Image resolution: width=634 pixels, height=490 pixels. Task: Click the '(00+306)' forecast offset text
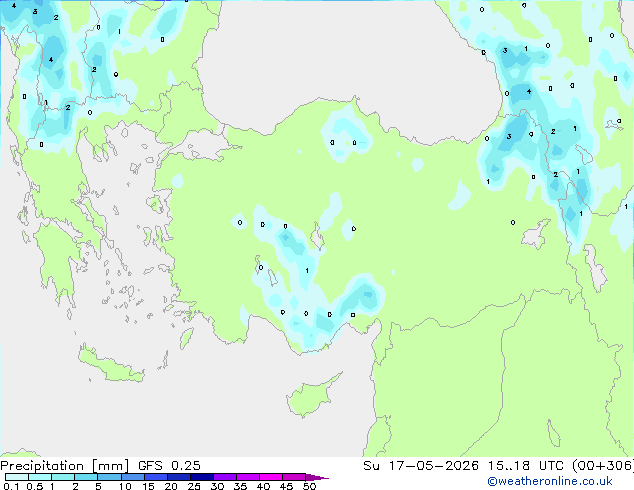tap(603, 466)
